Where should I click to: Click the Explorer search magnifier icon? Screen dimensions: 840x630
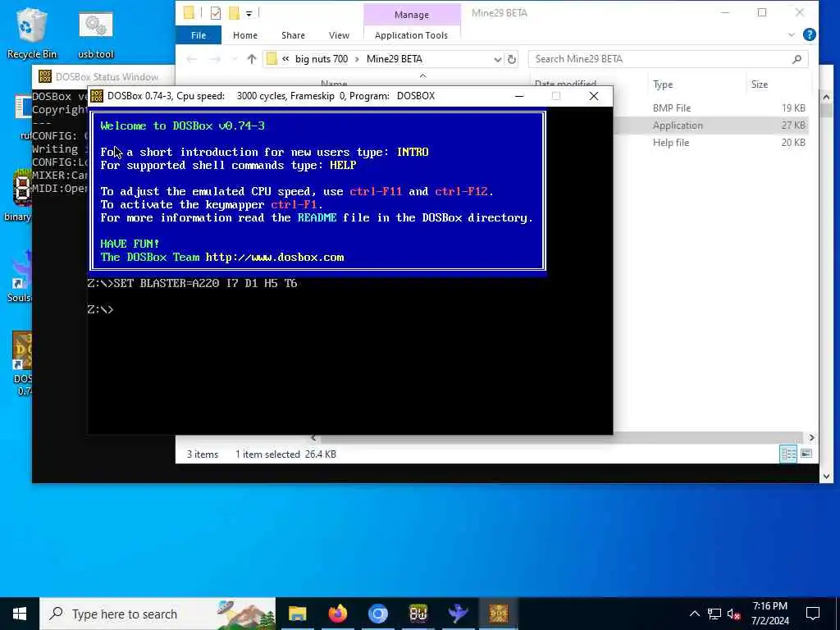click(797, 59)
